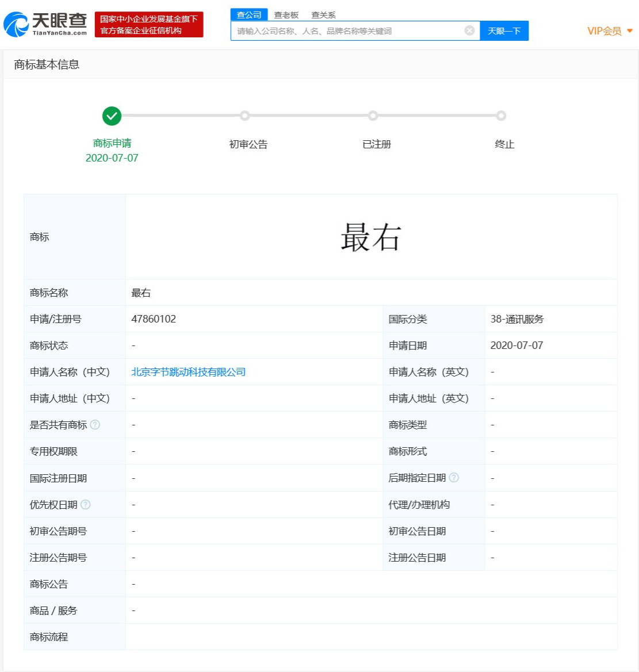Click the 申请人名称（英文） label
The image size is (639, 672).
click(x=428, y=372)
